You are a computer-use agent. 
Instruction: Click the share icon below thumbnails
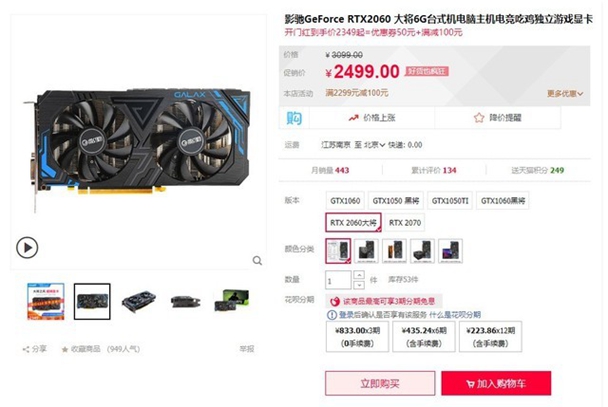pyautogui.click(x=26, y=350)
